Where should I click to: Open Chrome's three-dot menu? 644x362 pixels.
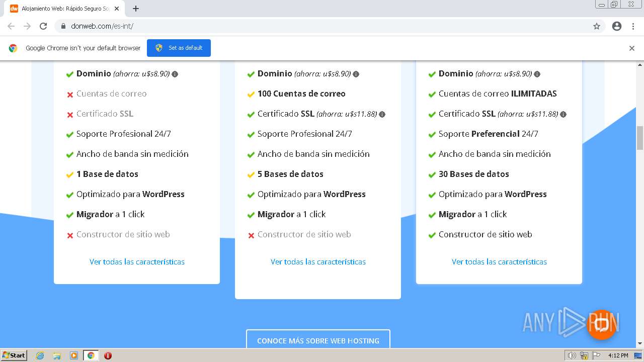click(633, 26)
